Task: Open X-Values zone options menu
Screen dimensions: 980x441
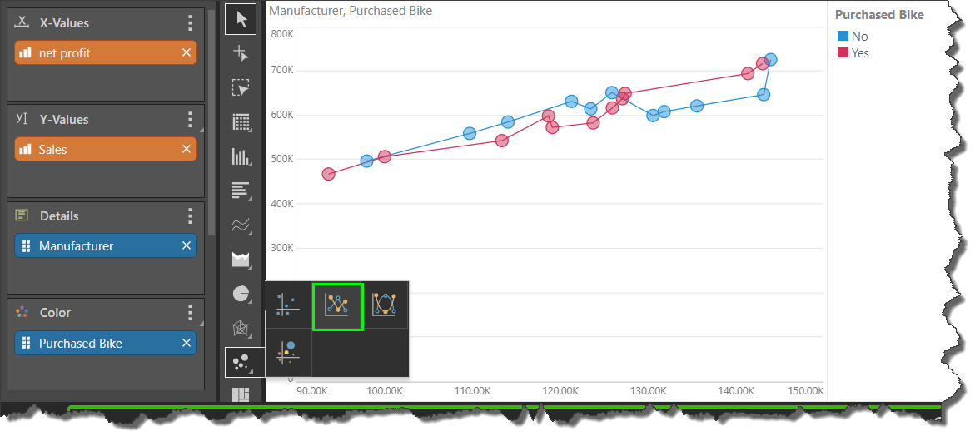Action: click(x=190, y=23)
